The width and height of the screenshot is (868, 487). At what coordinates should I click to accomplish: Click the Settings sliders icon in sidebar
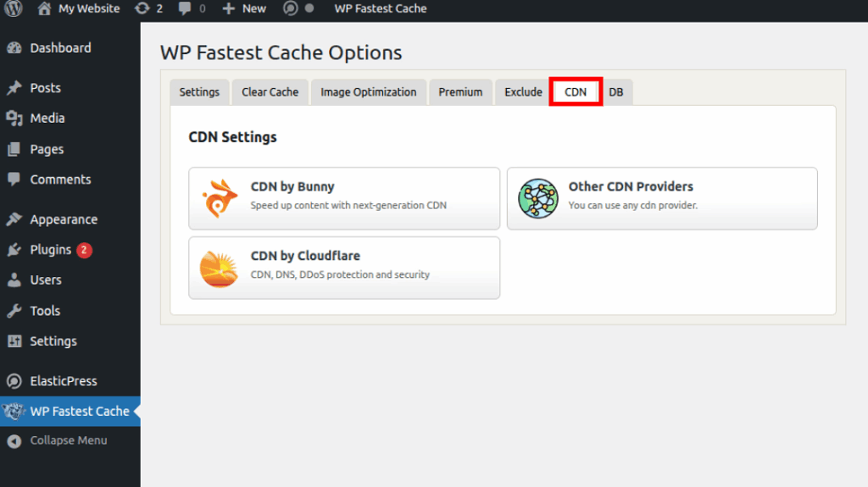click(x=14, y=340)
